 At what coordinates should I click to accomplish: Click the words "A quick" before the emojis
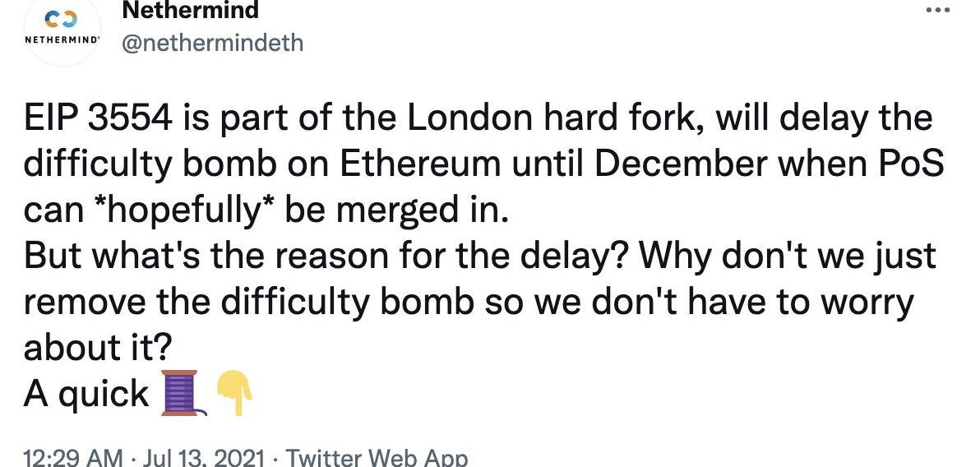(x=86, y=394)
